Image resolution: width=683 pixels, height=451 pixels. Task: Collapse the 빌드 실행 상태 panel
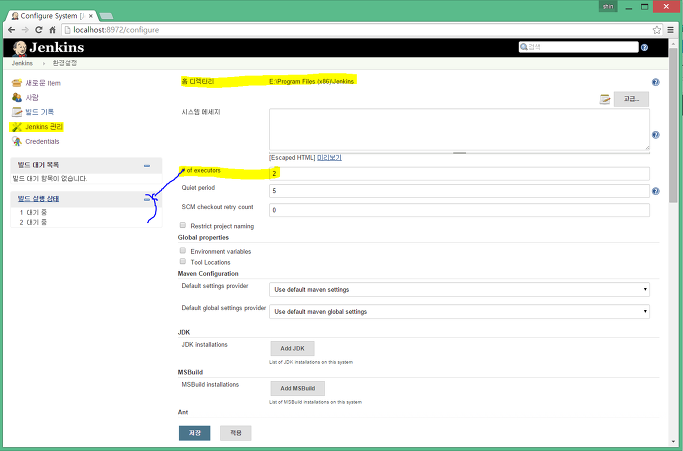(147, 199)
